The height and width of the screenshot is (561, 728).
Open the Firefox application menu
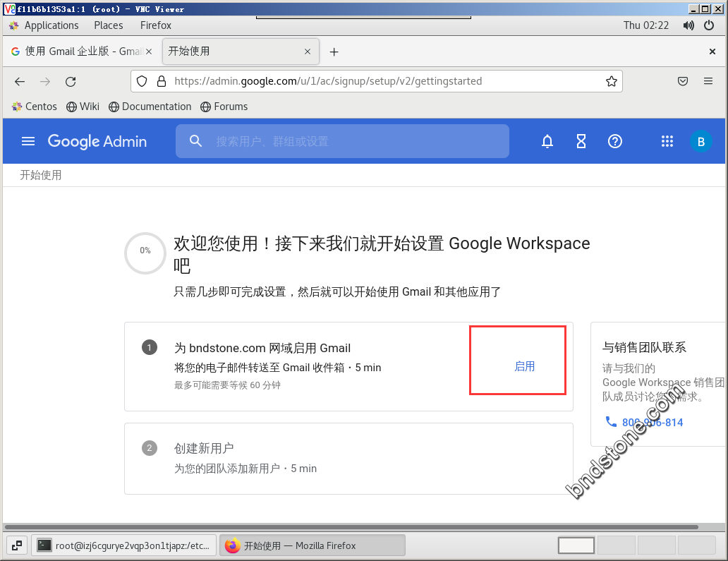[x=708, y=81]
